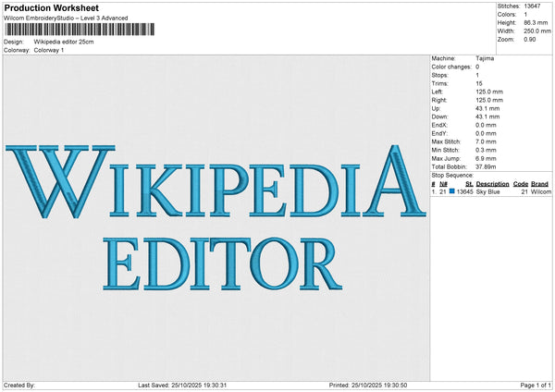This screenshot has height=392, width=555.
Task: Select the height value 86.3 mm
Action: 536,22
